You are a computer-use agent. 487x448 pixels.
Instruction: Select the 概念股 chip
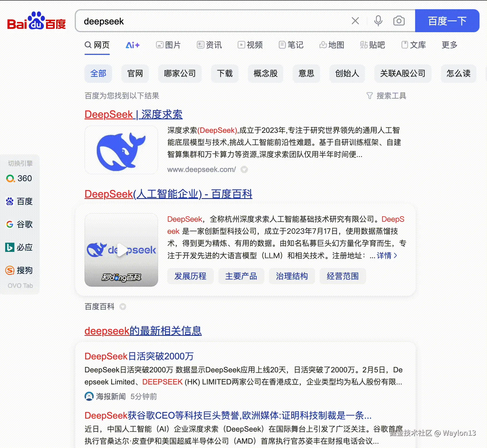266,74
